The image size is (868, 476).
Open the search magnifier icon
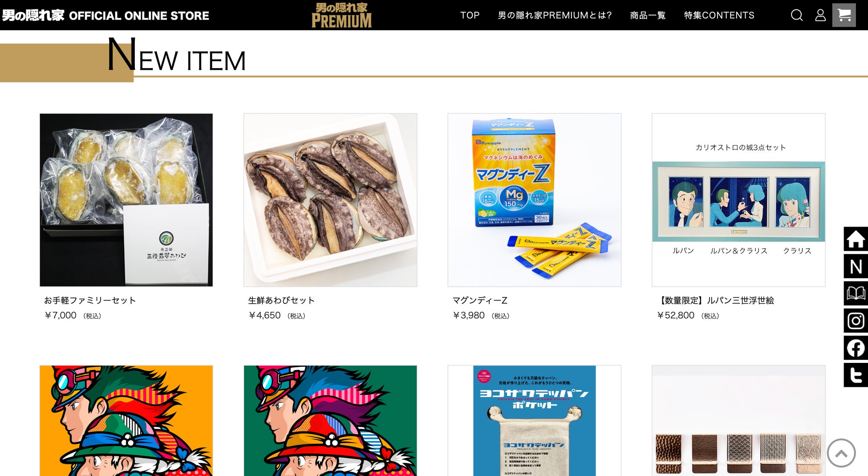click(x=797, y=15)
